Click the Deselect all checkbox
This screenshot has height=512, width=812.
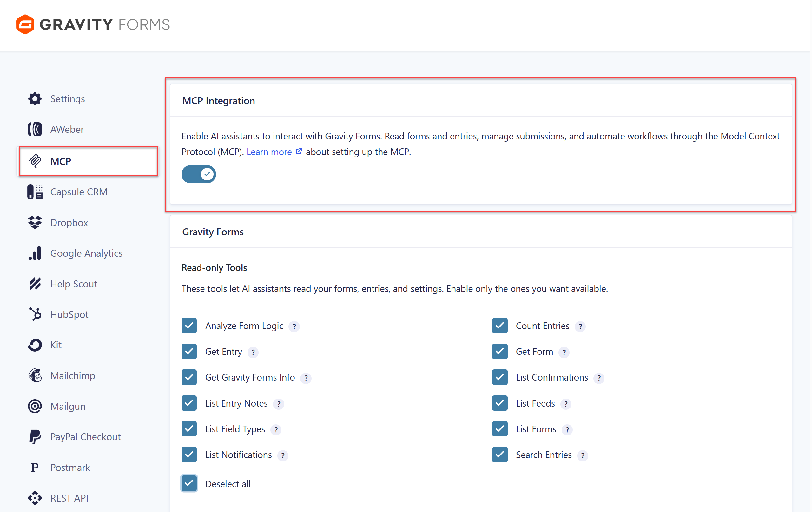click(189, 483)
